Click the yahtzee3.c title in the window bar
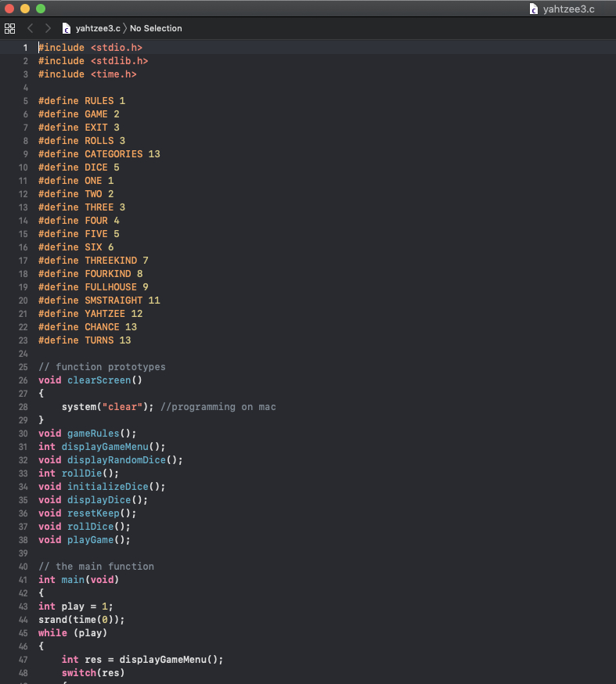Viewport: 616px width, 684px height. click(x=567, y=9)
